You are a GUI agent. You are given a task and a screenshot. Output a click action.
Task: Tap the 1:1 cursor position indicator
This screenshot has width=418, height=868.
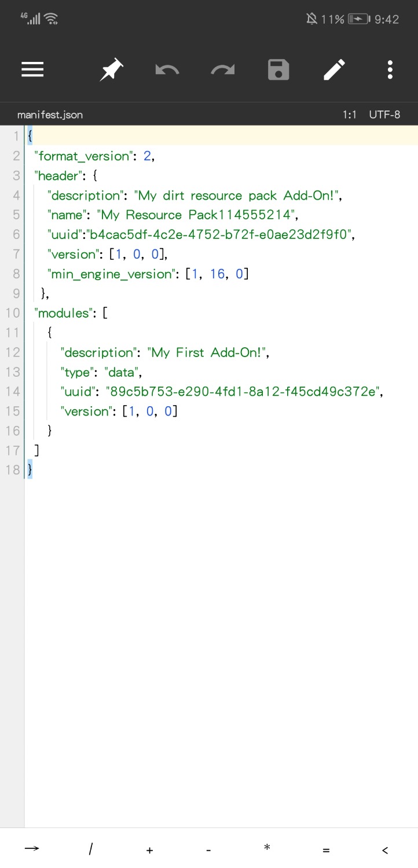(349, 115)
